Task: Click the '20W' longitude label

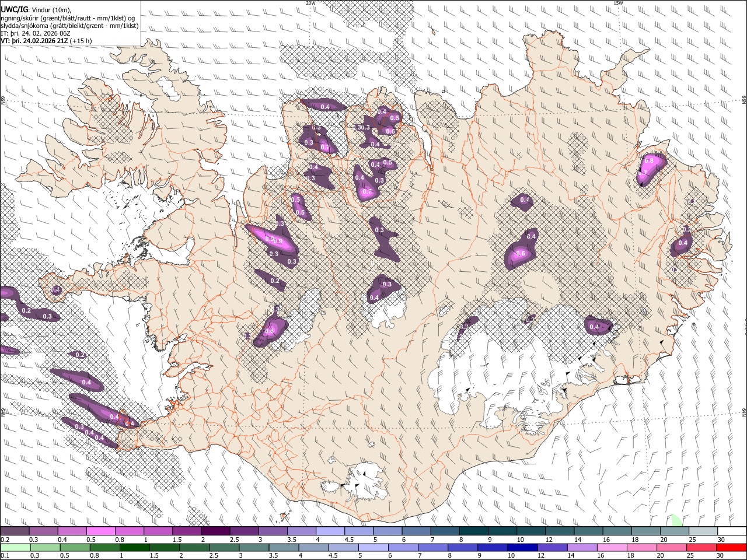Action: 310,3
